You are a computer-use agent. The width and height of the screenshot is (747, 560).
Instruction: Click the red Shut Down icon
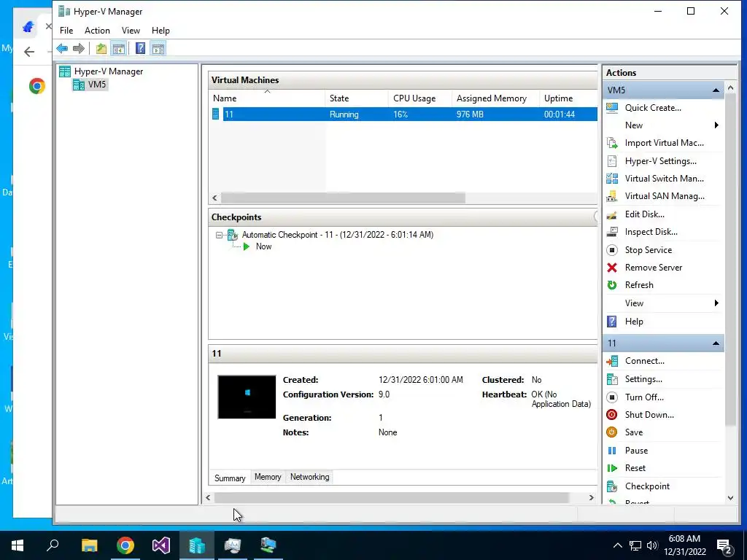tap(612, 415)
